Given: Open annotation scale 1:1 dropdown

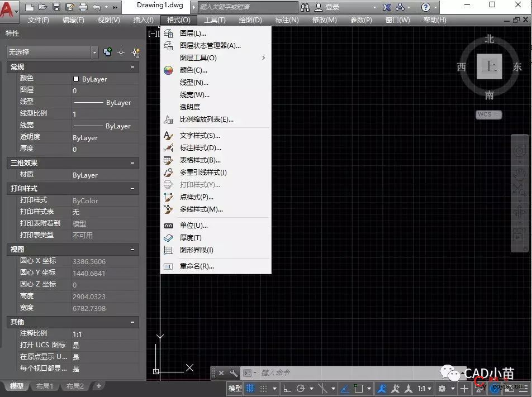Looking at the screenshot, I should pos(424,389).
